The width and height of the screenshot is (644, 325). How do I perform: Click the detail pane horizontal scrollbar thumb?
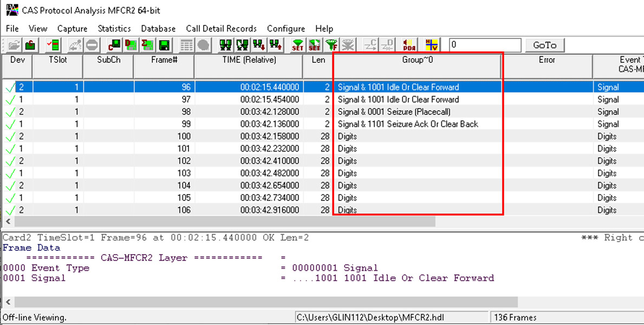pyautogui.click(x=266, y=302)
